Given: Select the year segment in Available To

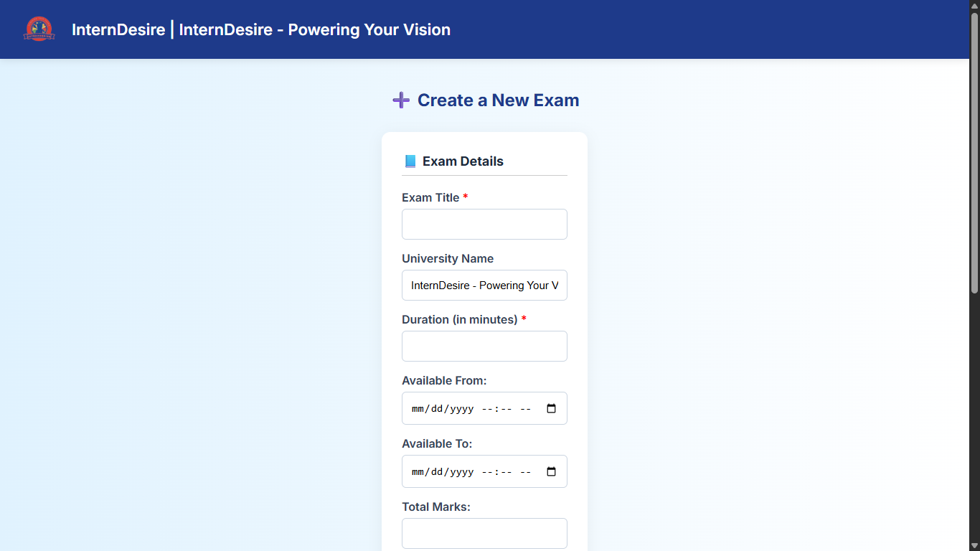Looking at the screenshot, I should tap(461, 472).
